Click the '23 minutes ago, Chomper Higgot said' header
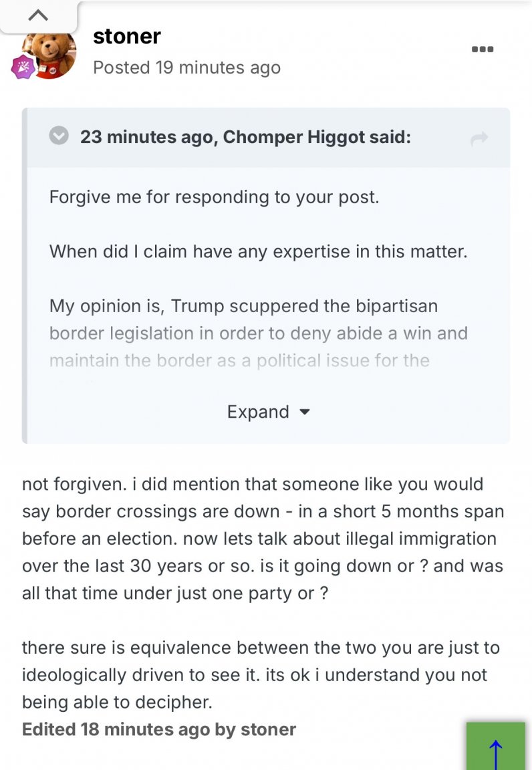 (245, 137)
